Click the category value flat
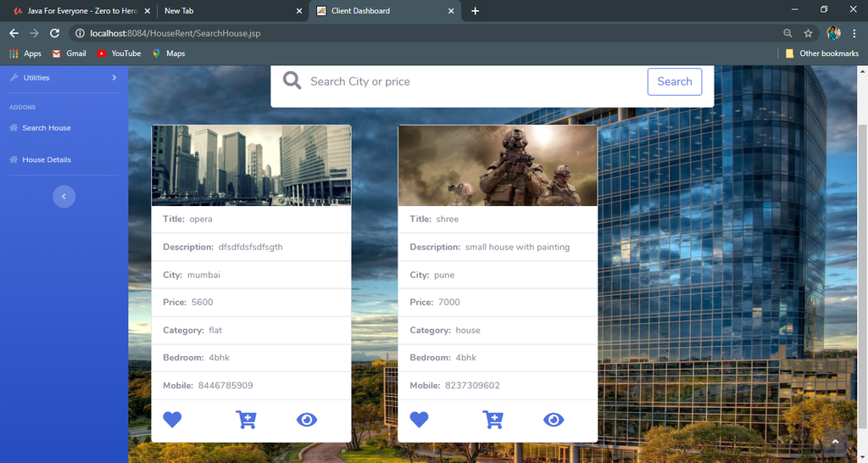This screenshot has height=463, width=868. [x=215, y=330]
